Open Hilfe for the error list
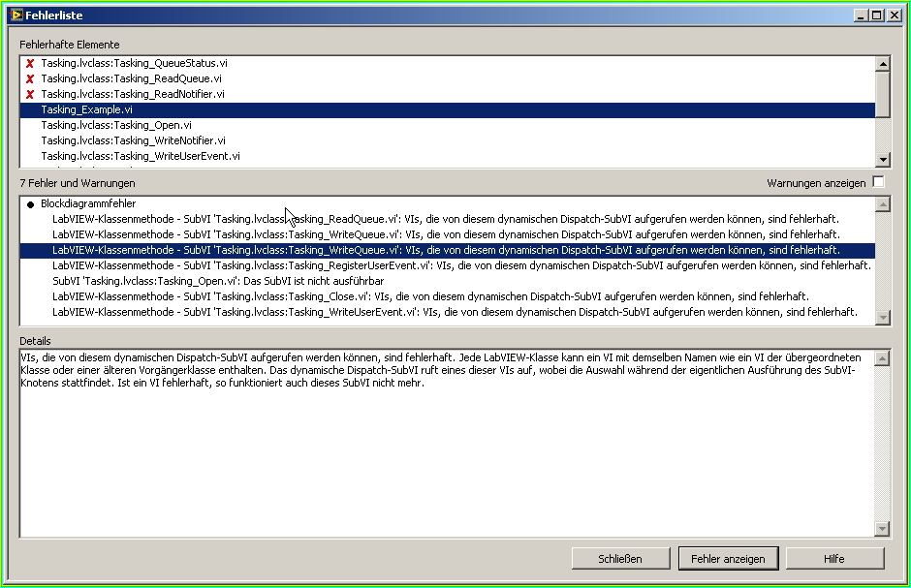Viewport: 911px width, 588px height. pos(834,558)
